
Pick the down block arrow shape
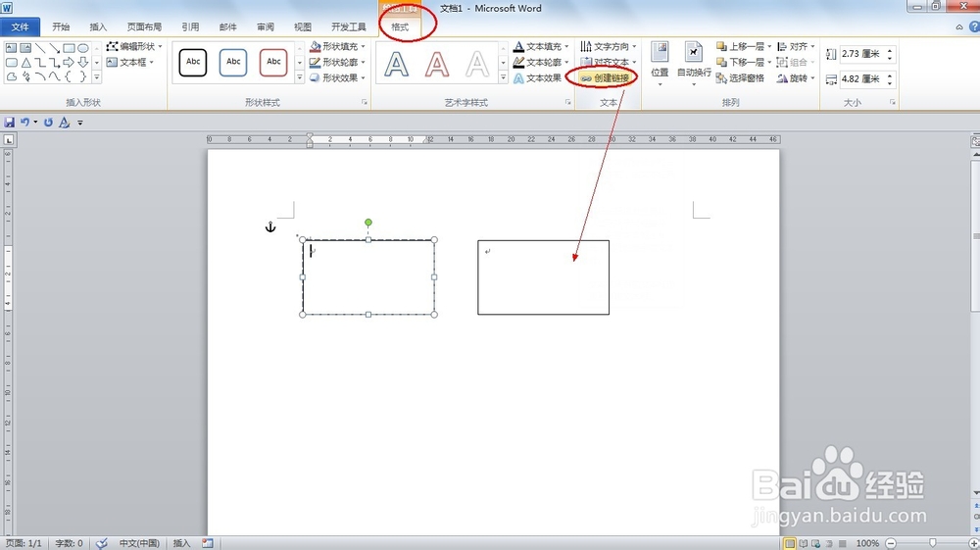coord(83,63)
